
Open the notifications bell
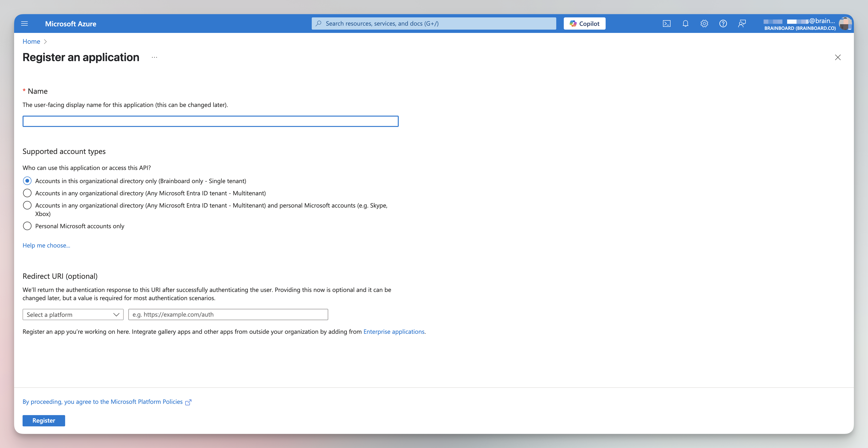pyautogui.click(x=685, y=24)
